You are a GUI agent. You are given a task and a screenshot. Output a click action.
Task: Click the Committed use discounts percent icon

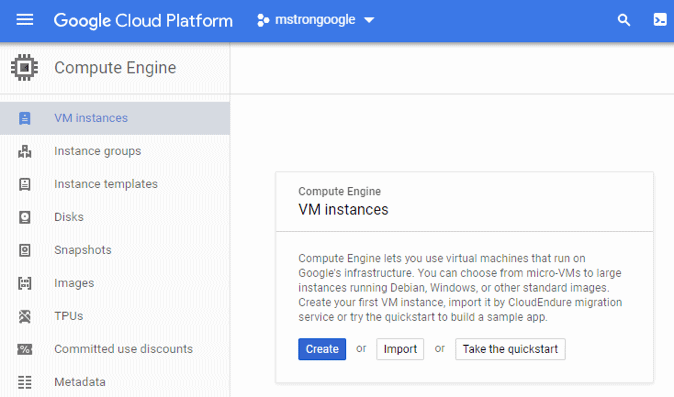25,349
